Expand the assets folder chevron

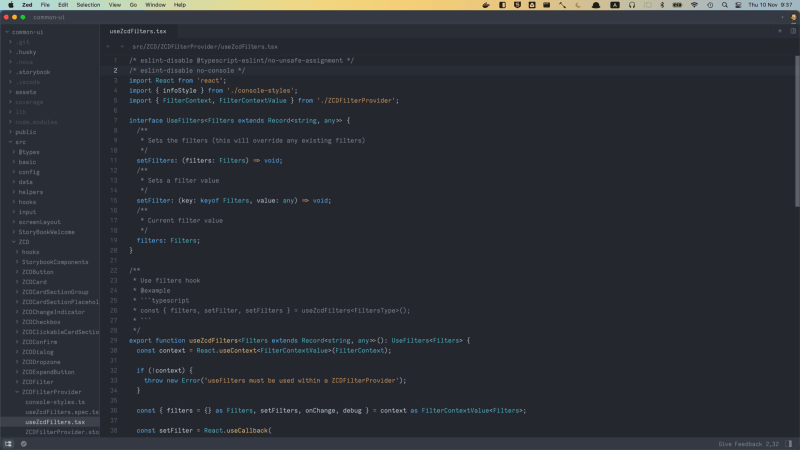[x=10, y=92]
